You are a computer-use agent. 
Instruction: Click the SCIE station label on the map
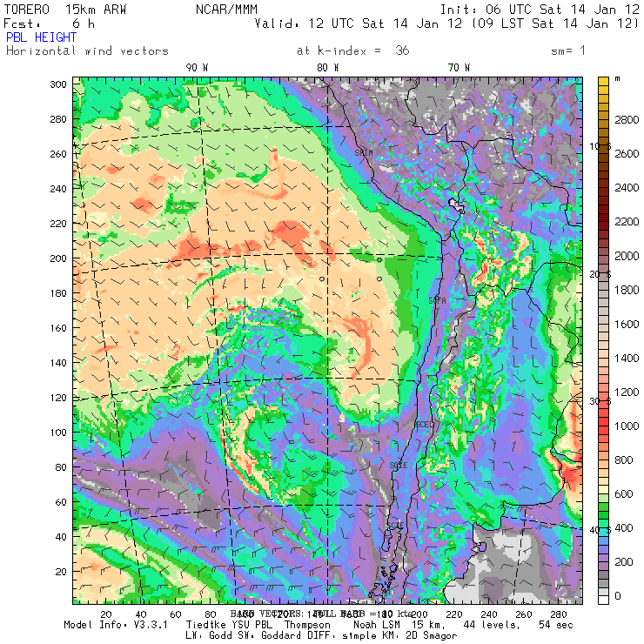[x=399, y=466]
